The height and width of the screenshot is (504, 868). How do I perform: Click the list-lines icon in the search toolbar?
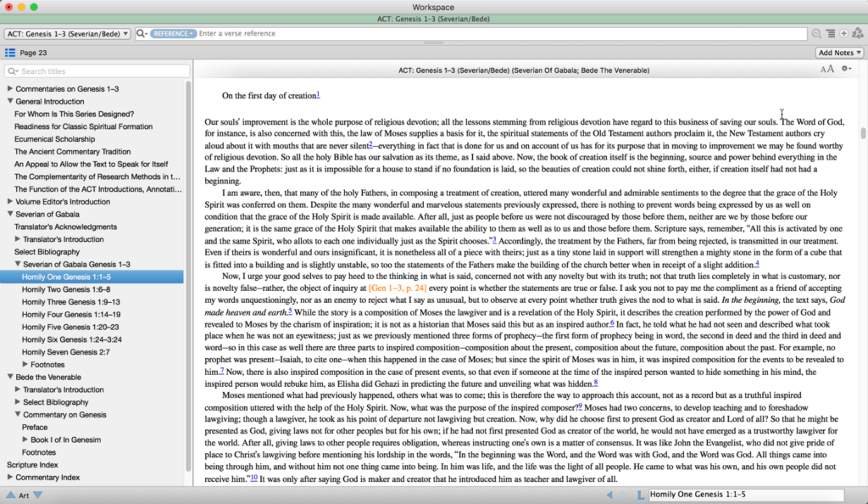tap(830, 33)
